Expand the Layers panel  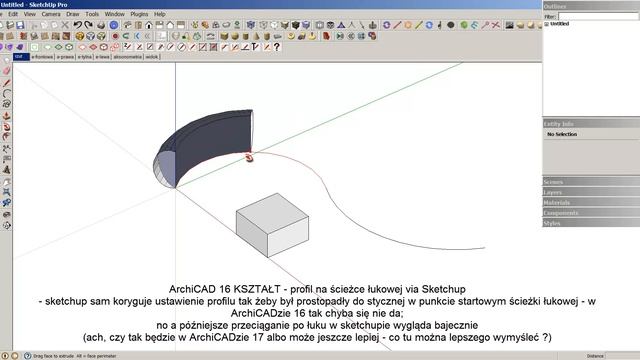tap(591, 192)
